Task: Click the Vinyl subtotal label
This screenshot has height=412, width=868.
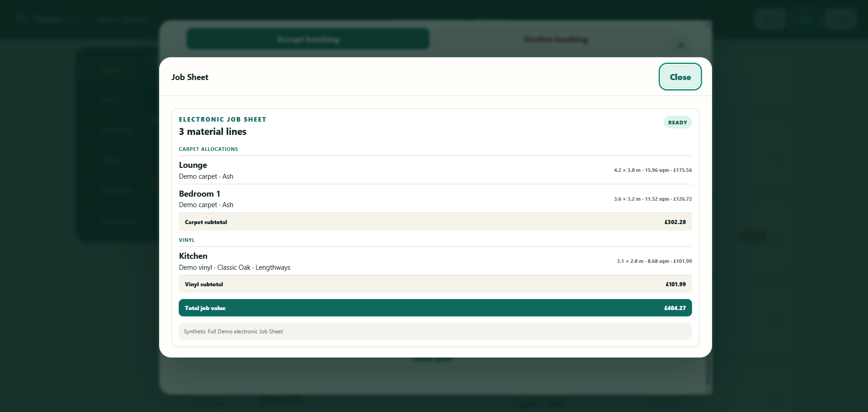Action: click(204, 284)
